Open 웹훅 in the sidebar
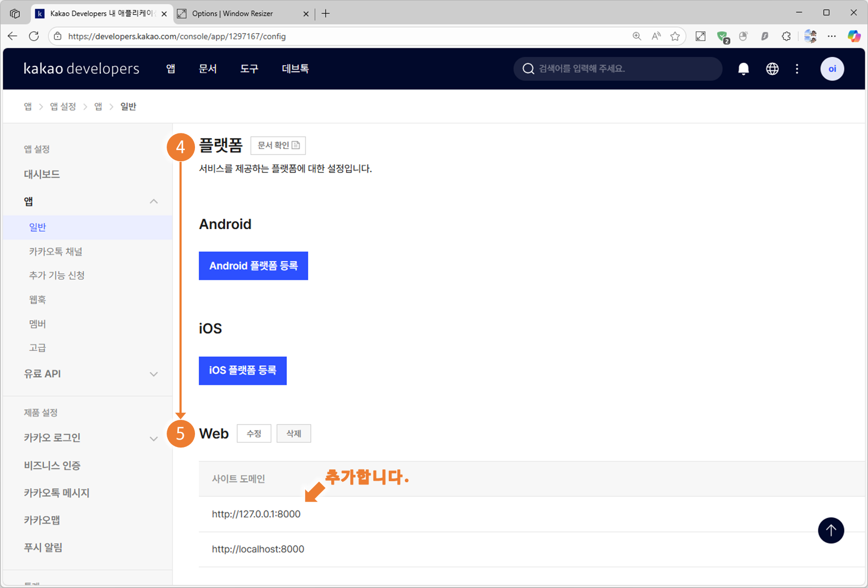868x588 pixels. 37,300
